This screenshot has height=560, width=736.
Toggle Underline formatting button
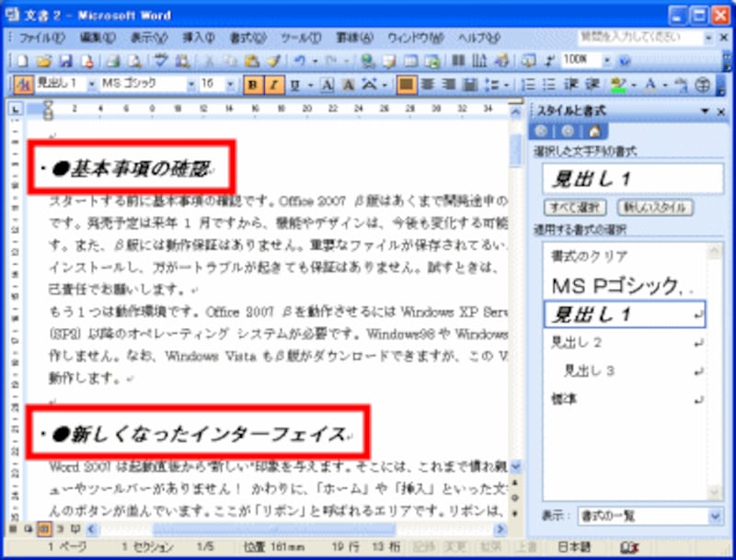click(294, 84)
